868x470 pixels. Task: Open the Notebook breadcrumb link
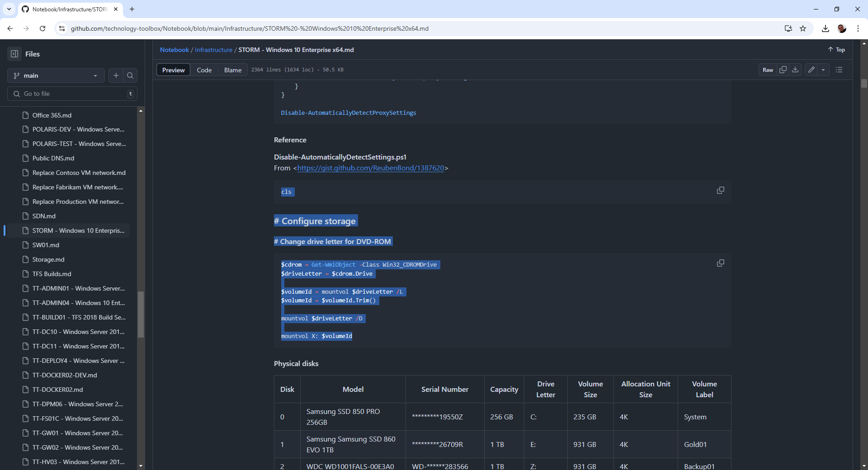point(175,50)
